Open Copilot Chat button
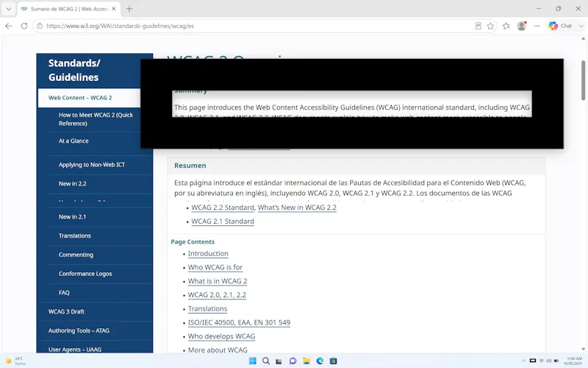 pos(560,26)
